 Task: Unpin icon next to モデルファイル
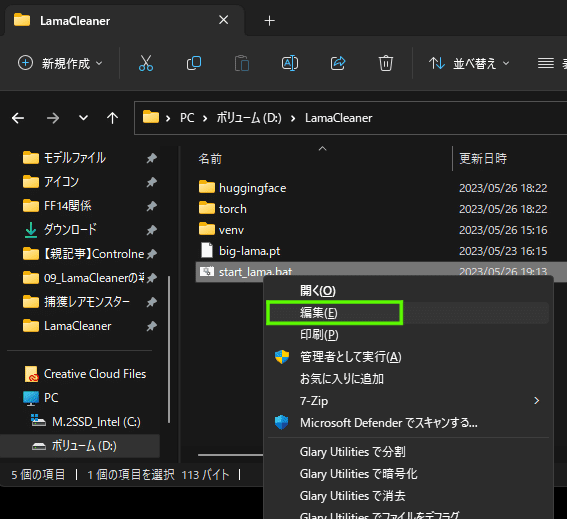pyautogui.click(x=152, y=158)
